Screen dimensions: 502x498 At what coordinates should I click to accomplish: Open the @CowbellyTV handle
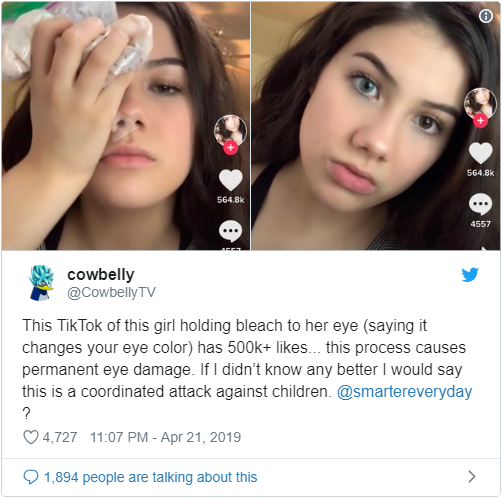111,292
